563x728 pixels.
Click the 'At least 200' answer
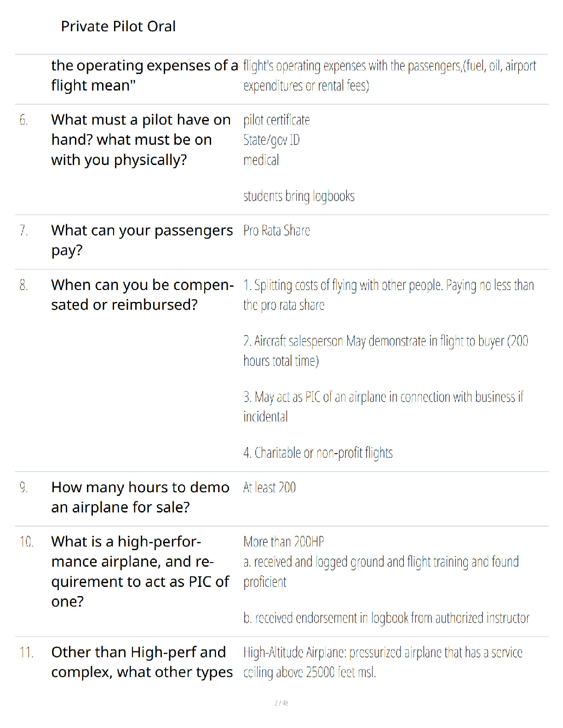pyautogui.click(x=270, y=487)
